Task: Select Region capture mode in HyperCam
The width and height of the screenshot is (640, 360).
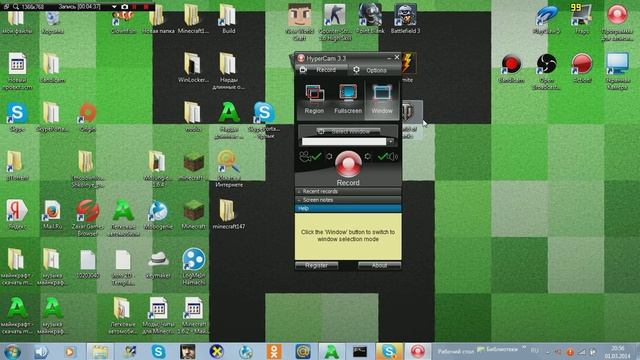Action: [314, 99]
